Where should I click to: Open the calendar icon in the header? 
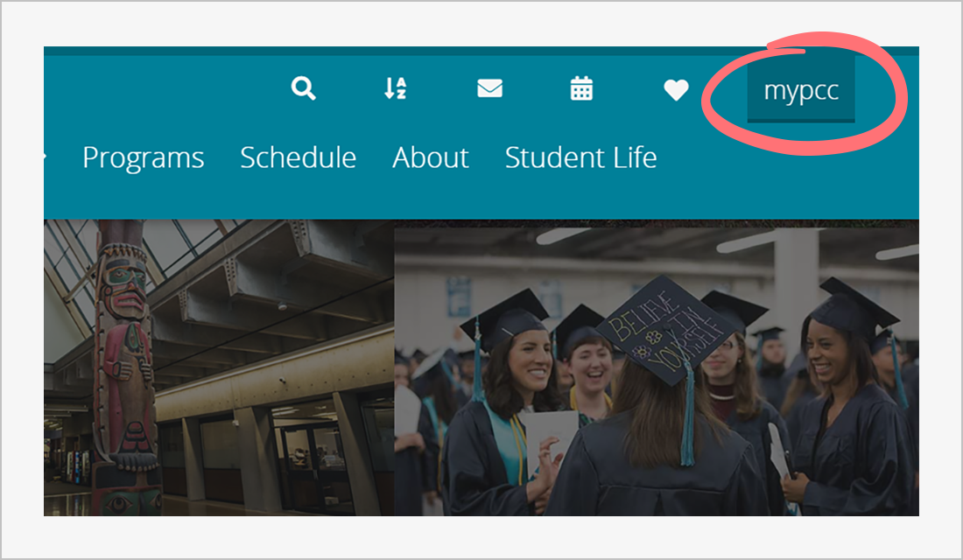point(582,88)
